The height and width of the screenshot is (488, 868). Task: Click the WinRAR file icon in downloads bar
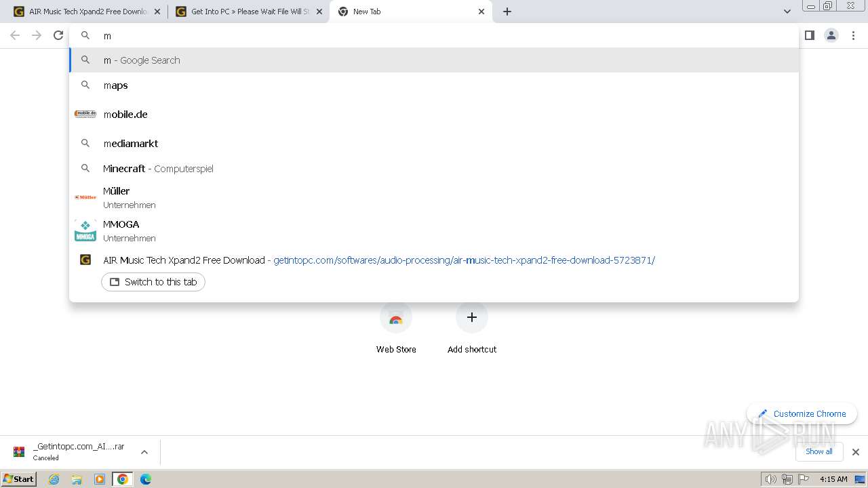click(x=19, y=452)
